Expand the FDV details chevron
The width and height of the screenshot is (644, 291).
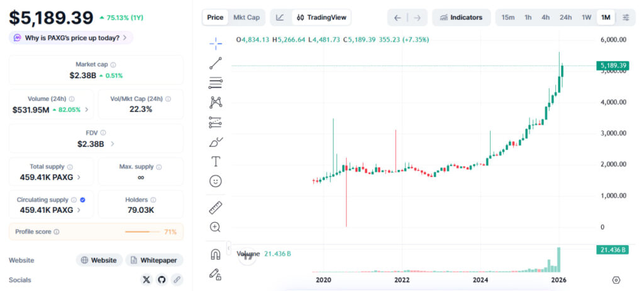pyautogui.click(x=112, y=144)
